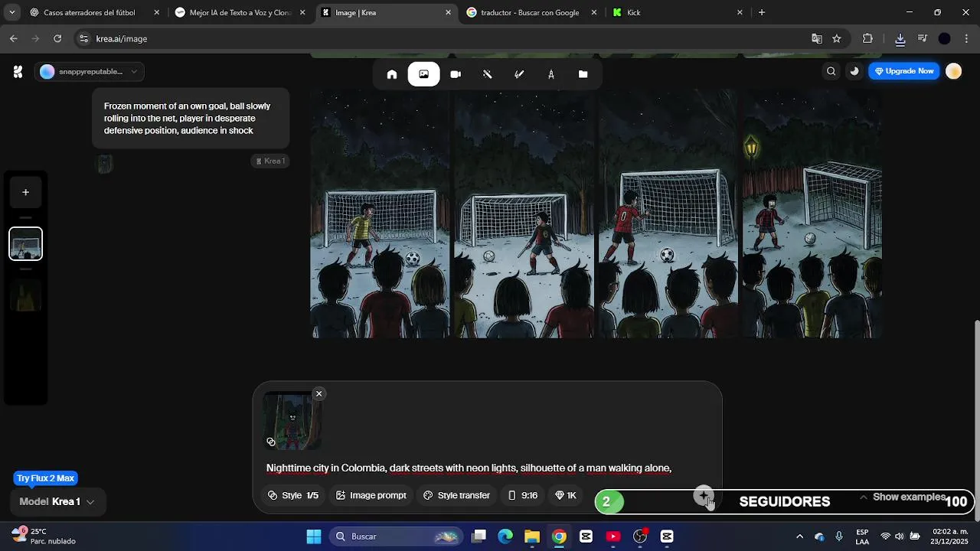980x551 pixels.
Task: Click the frozen own goal prompt text
Action: pos(188,119)
